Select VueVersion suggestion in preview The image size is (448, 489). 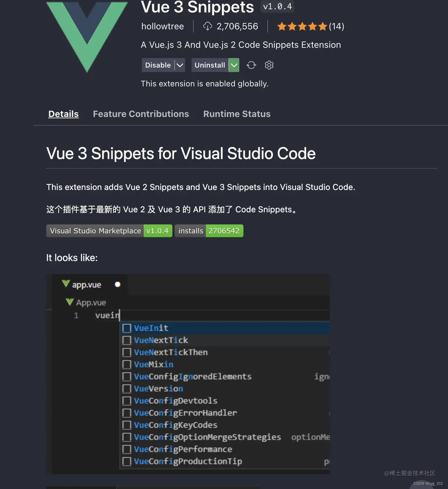pos(225,389)
